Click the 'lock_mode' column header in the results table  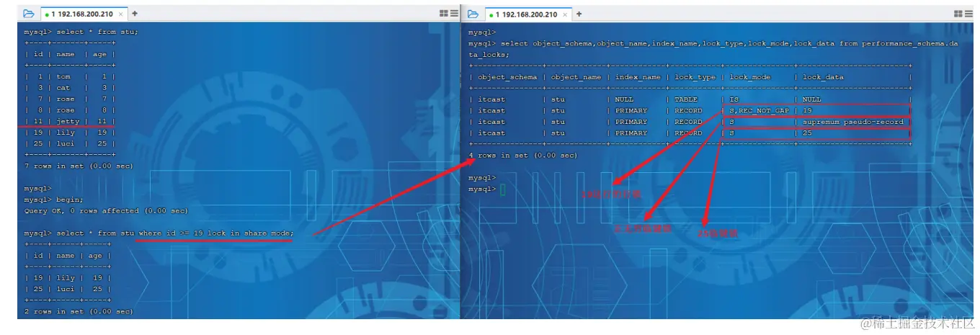[x=750, y=77]
